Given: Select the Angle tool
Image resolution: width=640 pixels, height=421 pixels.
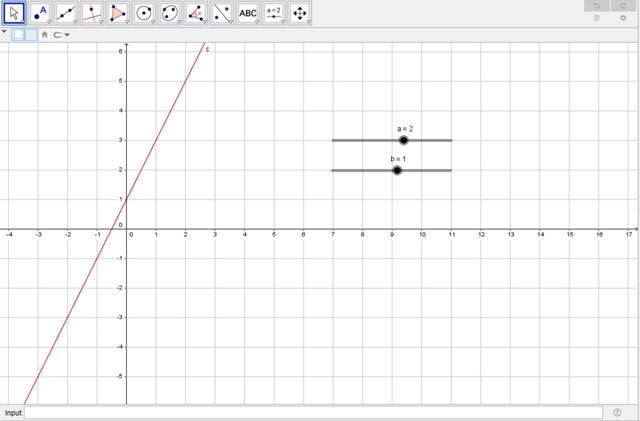Looking at the screenshot, I should click(196, 13).
